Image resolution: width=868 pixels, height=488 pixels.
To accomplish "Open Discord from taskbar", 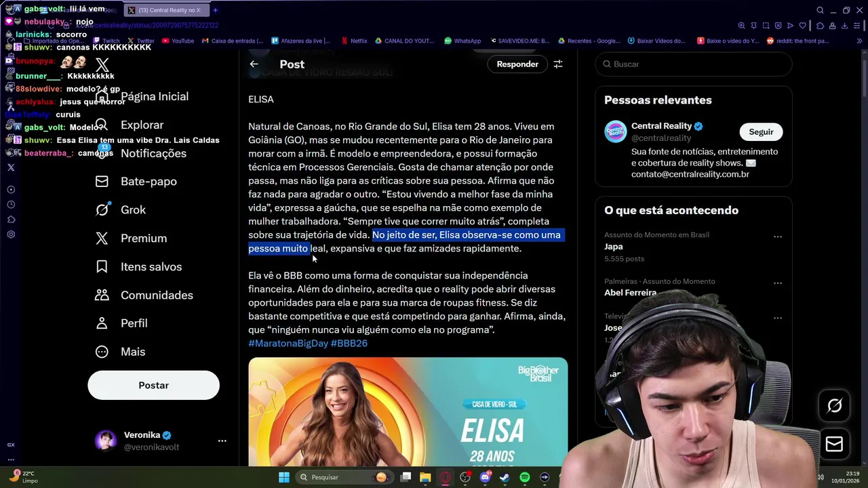I will pyautogui.click(x=485, y=477).
